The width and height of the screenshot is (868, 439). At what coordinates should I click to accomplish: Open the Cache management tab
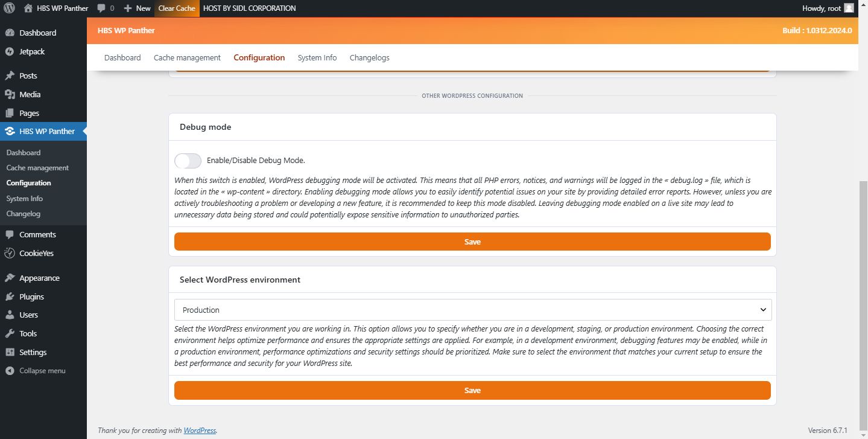[187, 58]
